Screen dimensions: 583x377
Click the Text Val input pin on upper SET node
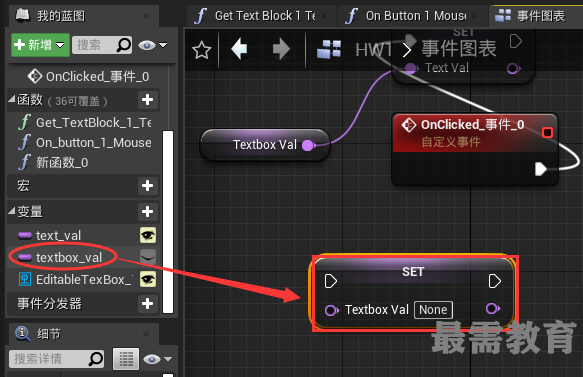click(x=411, y=68)
